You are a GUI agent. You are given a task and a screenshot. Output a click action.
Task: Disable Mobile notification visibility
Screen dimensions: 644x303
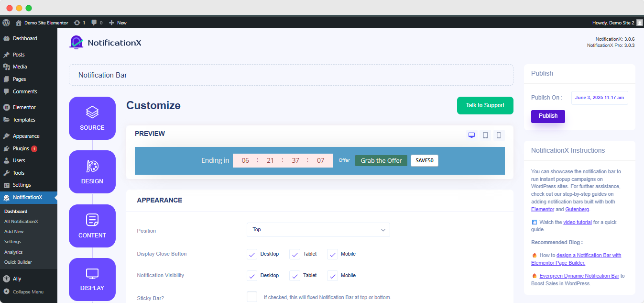332,276
